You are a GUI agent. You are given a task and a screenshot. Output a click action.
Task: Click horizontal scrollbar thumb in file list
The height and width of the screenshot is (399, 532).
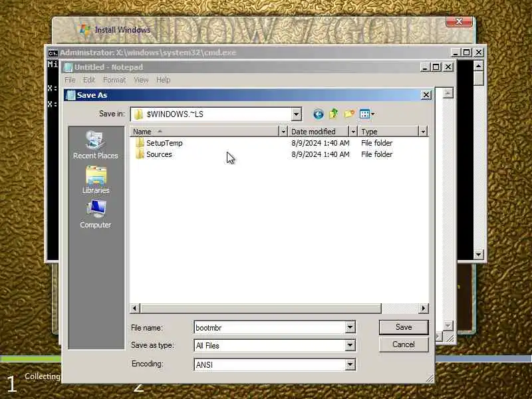click(260, 308)
